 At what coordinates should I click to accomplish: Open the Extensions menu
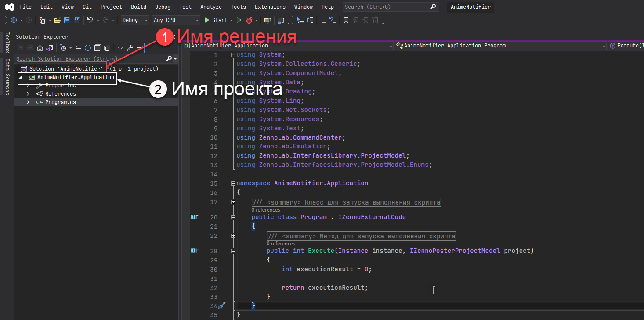[270, 7]
